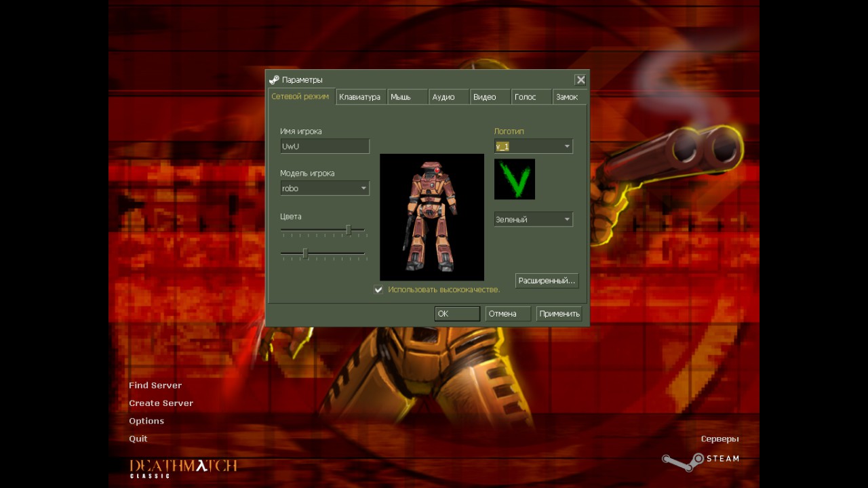The width and height of the screenshot is (868, 488).
Task: Click the green V logo preview
Action: coord(515,179)
